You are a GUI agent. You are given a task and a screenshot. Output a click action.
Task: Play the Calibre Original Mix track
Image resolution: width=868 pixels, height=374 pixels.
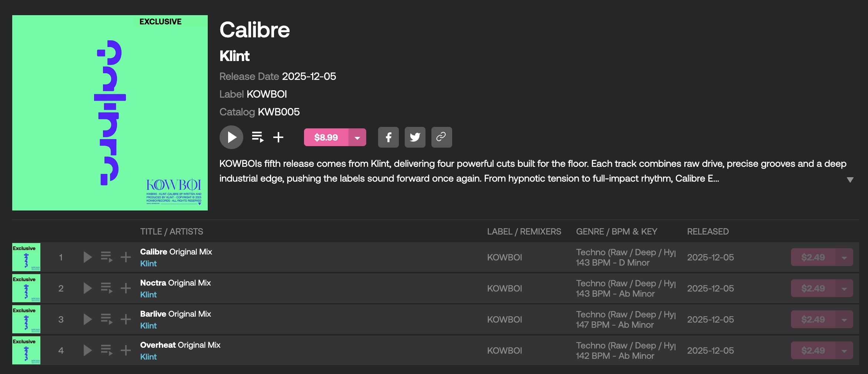[87, 257]
